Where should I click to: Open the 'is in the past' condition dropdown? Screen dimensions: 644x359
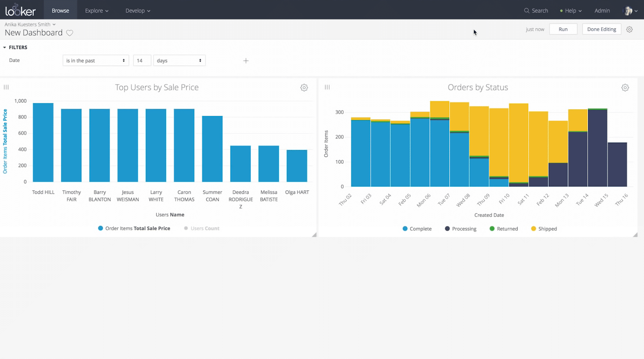[x=96, y=61]
